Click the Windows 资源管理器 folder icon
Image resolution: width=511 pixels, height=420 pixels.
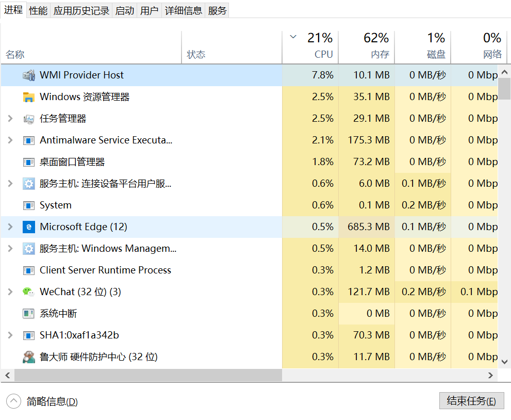pyautogui.click(x=28, y=97)
